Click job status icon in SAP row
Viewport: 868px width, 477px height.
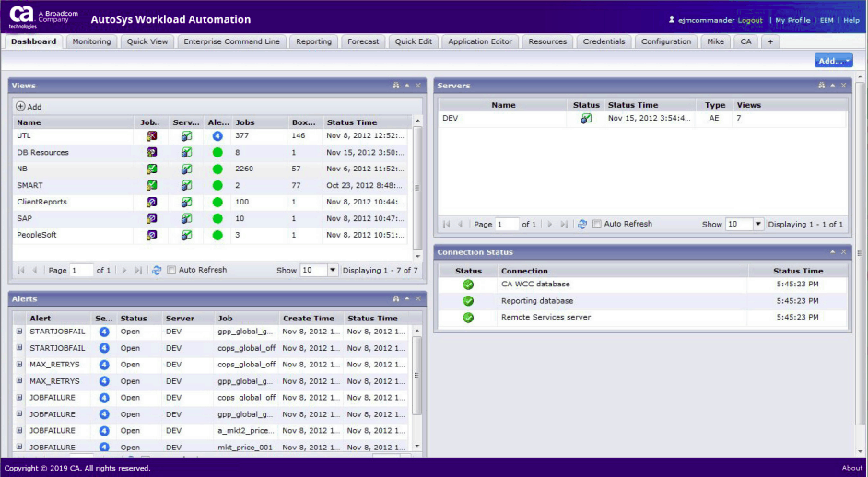(x=151, y=218)
